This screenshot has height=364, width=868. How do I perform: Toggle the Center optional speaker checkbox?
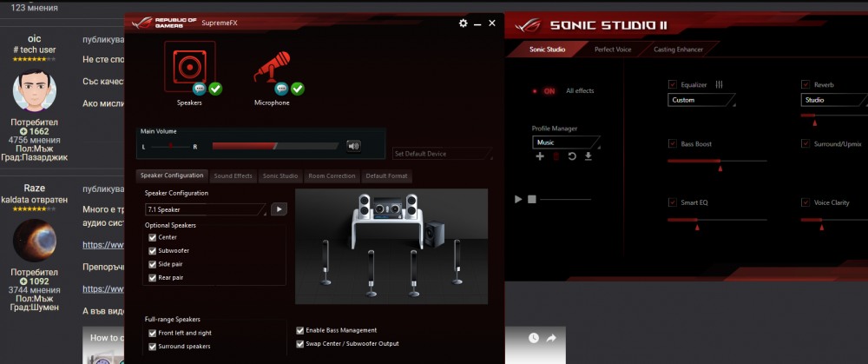click(152, 237)
